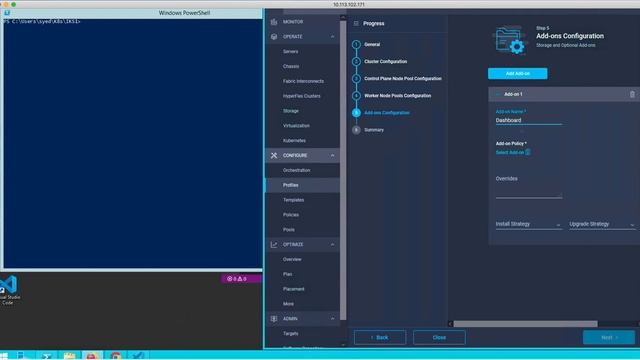Image resolution: width=640 pixels, height=360 pixels.
Task: Collapse the Add-on 1 panel arrow
Action: coord(498,94)
